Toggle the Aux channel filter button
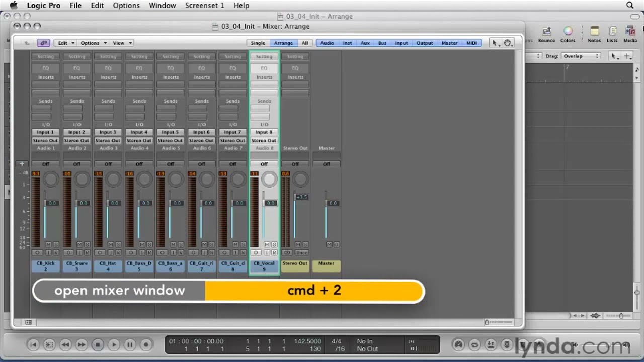644x362 pixels. coord(365,43)
